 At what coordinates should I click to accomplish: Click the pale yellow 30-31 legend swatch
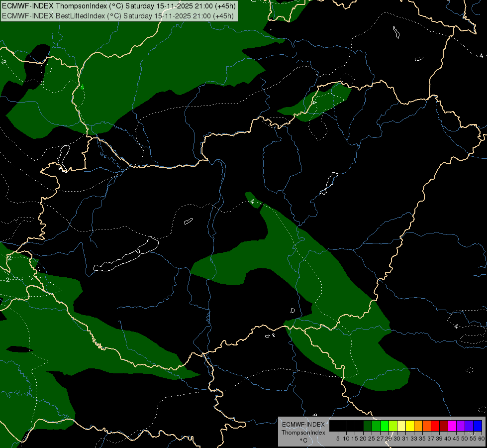[401, 426]
